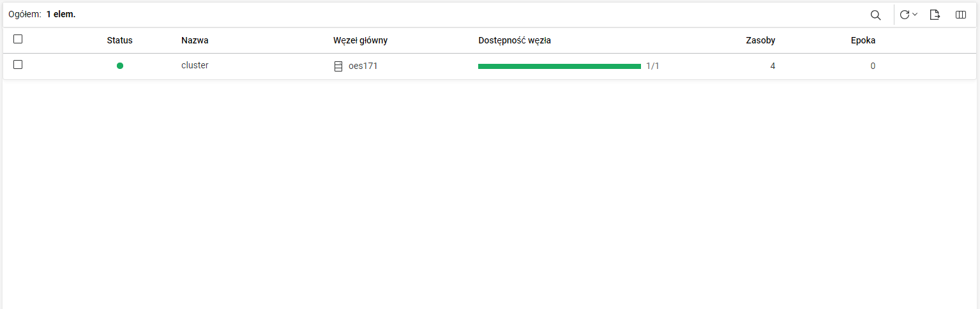Export the table with the export icon
Screen dimensions: 980x309
tap(935, 15)
